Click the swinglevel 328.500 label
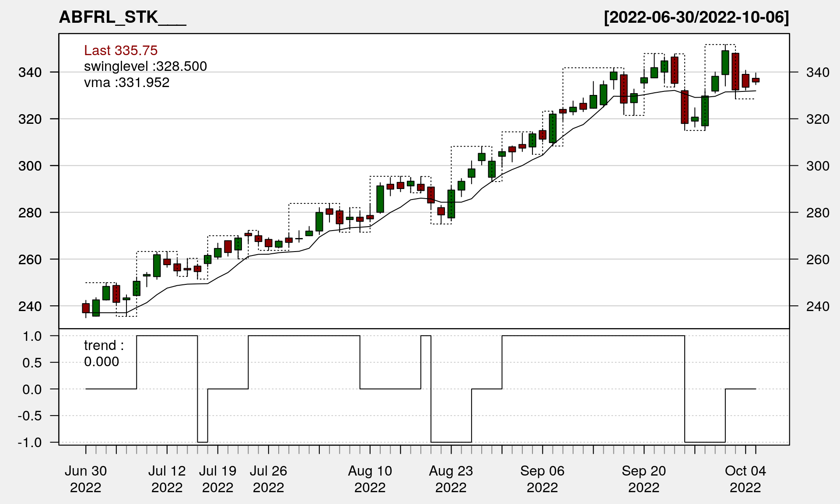 pos(145,66)
